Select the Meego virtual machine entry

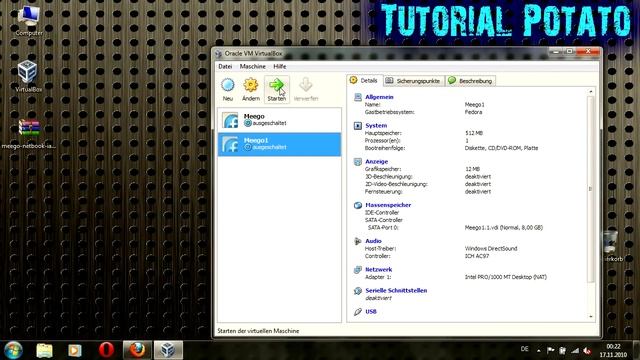pos(280,120)
